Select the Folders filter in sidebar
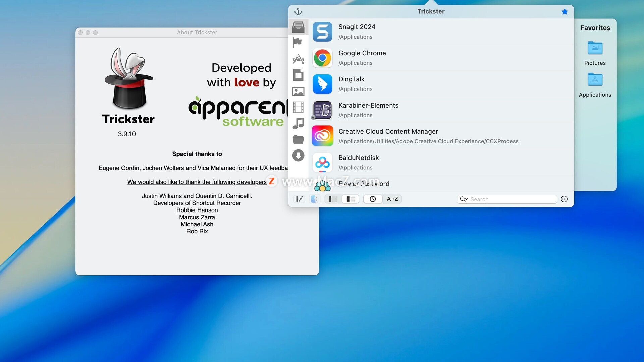644x362 pixels. [x=298, y=139]
